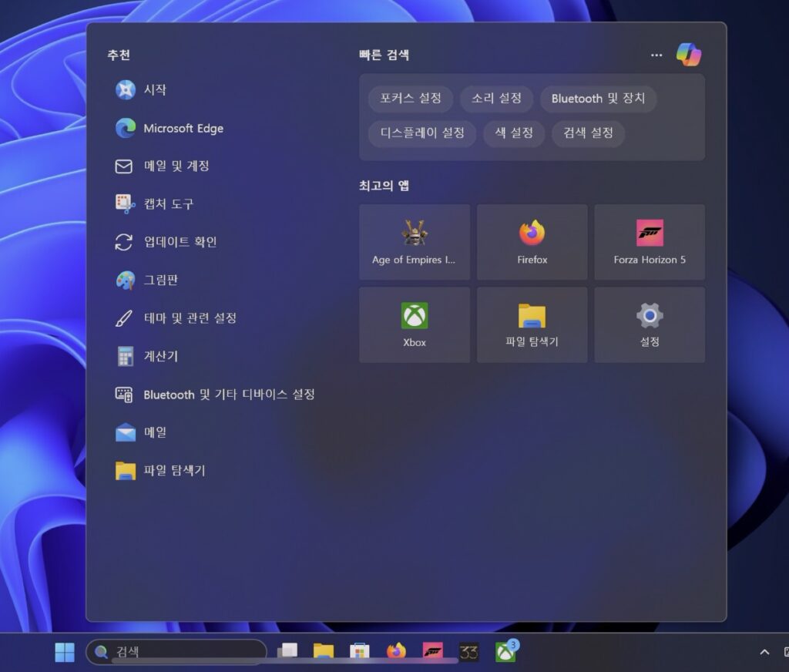789x672 pixels.
Task: Click Bluetooth 및 장치 chip
Action: (x=598, y=98)
